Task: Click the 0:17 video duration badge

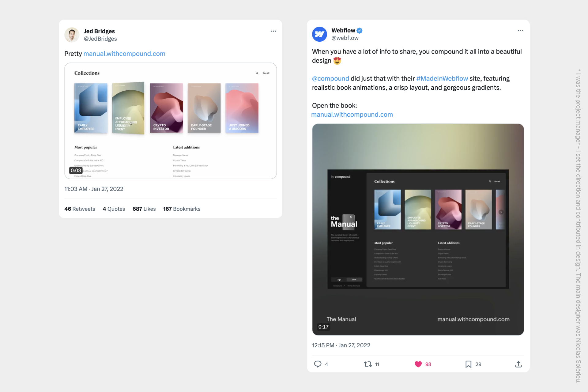Action: pyautogui.click(x=323, y=327)
